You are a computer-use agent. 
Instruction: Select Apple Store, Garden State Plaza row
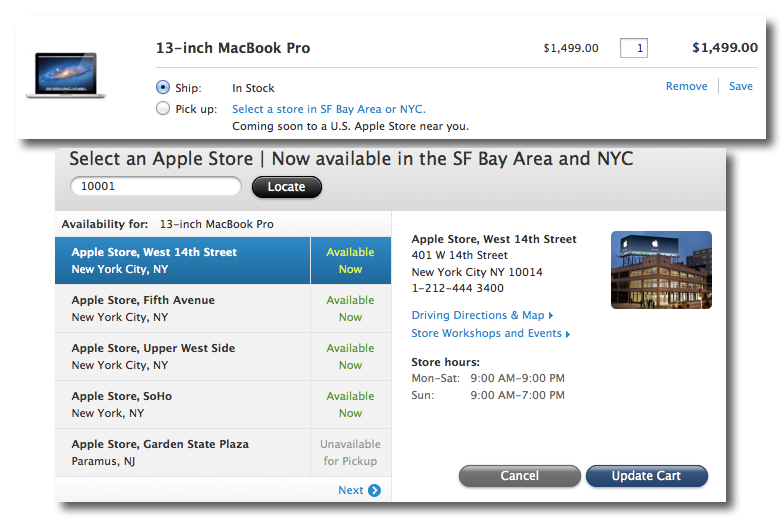(223, 452)
